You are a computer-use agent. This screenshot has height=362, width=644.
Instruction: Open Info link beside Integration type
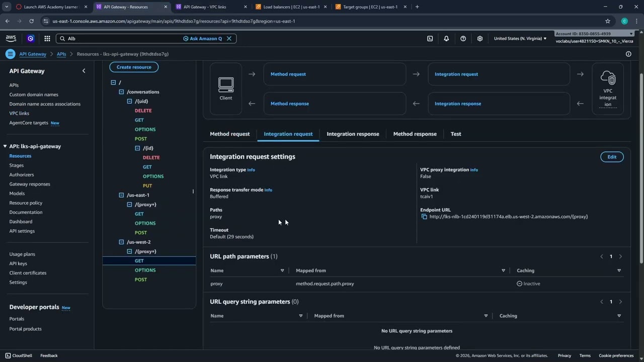[x=251, y=170]
